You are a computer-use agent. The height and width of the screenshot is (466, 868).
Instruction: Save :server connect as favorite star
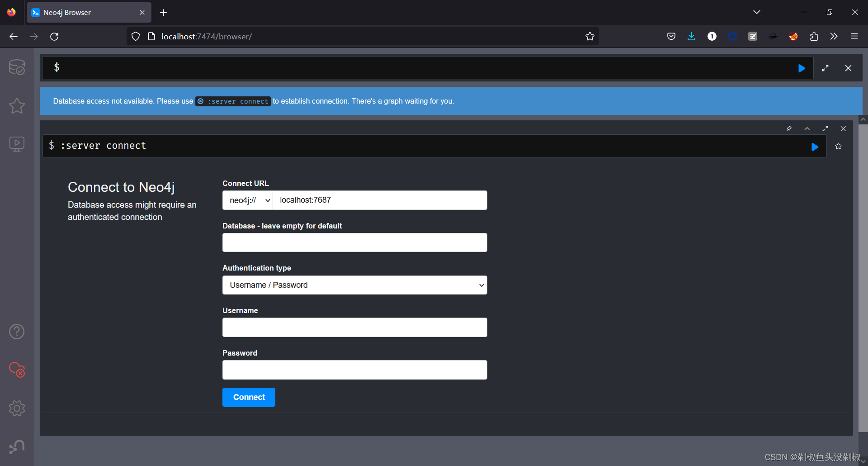coord(839,146)
